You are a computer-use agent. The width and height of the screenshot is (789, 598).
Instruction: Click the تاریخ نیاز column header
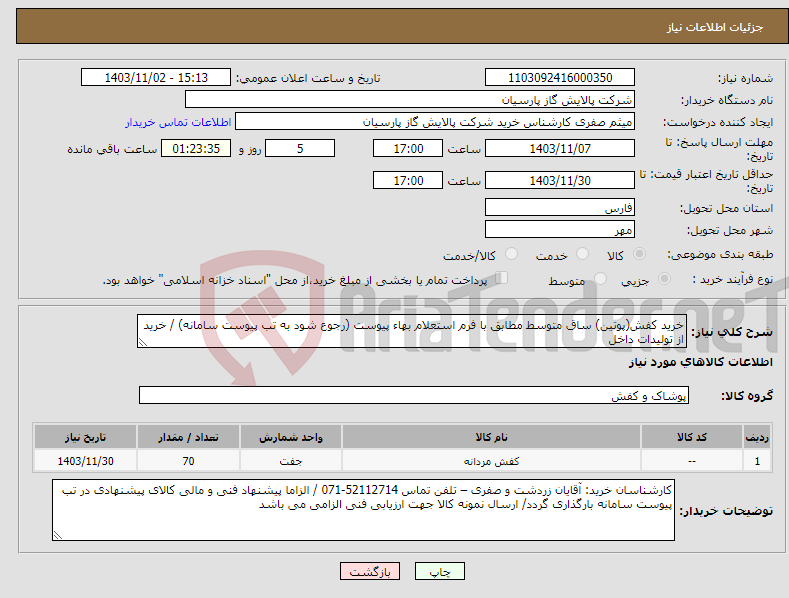(85, 437)
